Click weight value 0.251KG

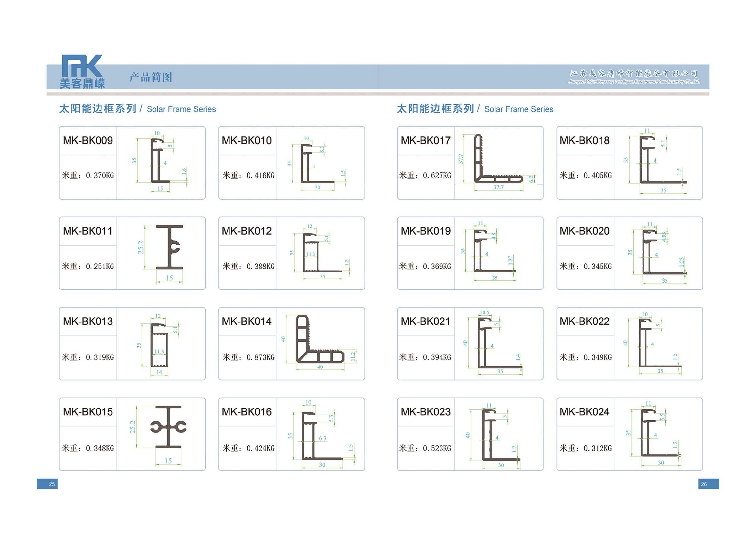click(100, 266)
